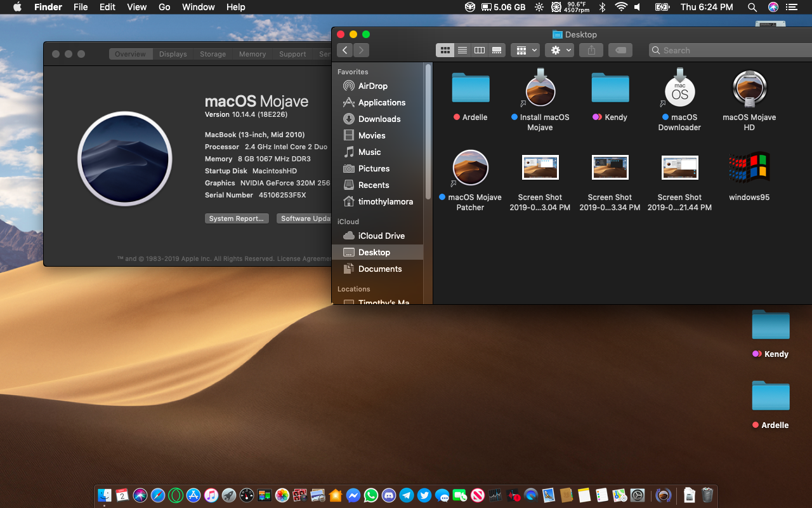
Task: Select macOS Downloader alias icon
Action: coord(680,88)
